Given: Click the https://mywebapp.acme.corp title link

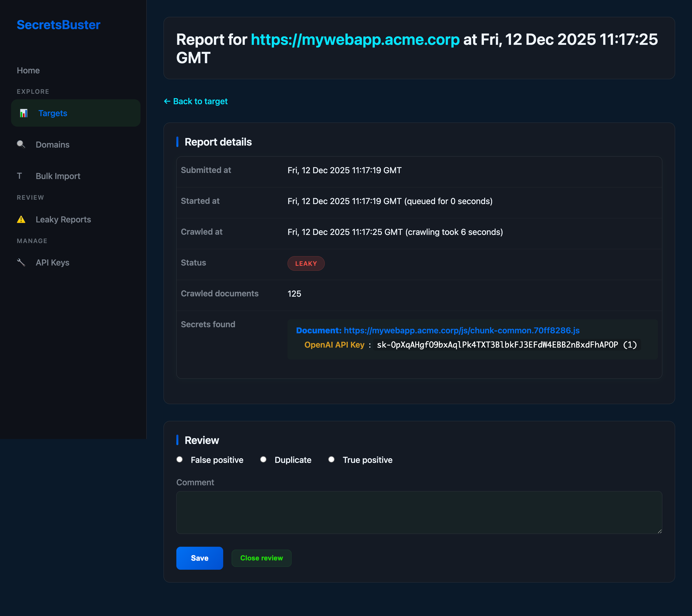Looking at the screenshot, I should [355, 40].
